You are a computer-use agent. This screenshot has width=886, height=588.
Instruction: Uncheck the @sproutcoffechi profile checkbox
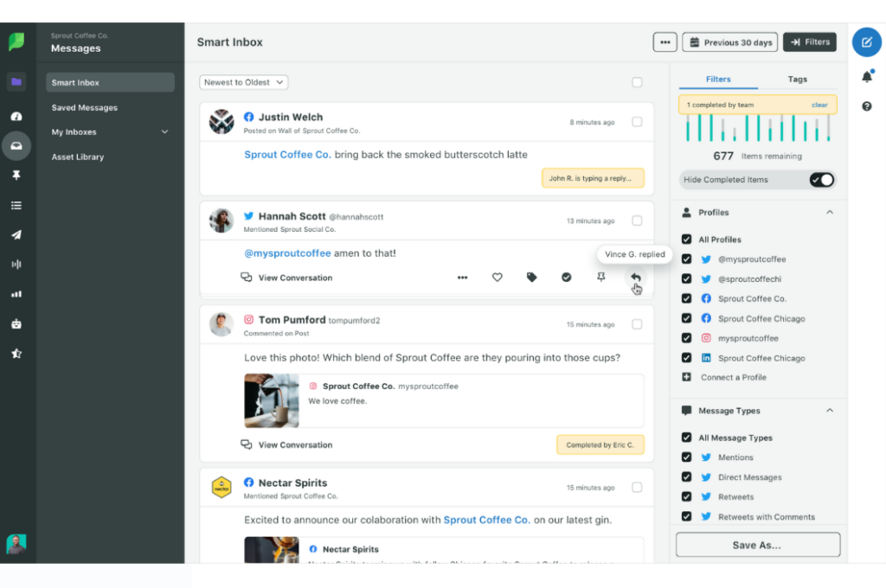(x=686, y=279)
